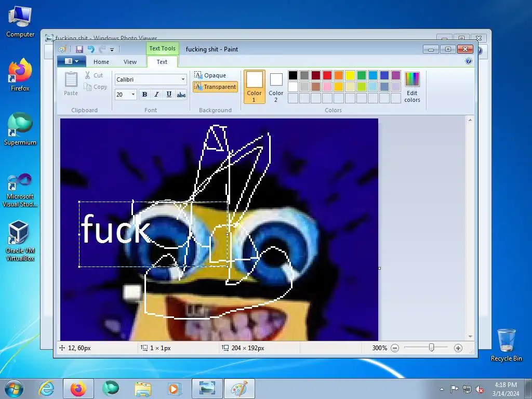Pick the dark red color swatch
Screen dimensions: 532x399
tap(315, 75)
